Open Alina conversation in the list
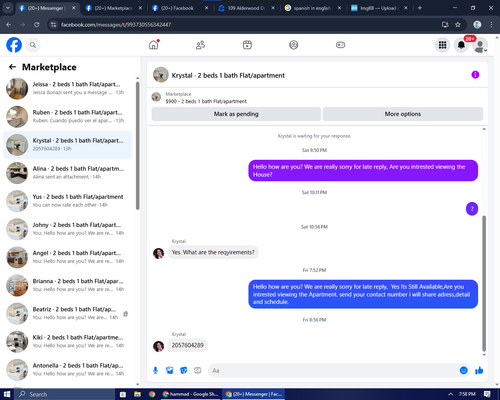The image size is (500, 400). click(67, 173)
